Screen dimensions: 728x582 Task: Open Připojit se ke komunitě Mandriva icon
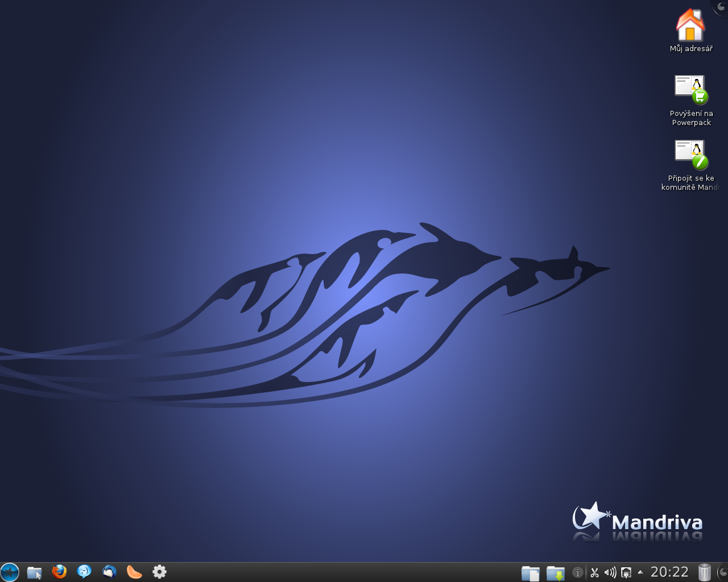(691, 154)
